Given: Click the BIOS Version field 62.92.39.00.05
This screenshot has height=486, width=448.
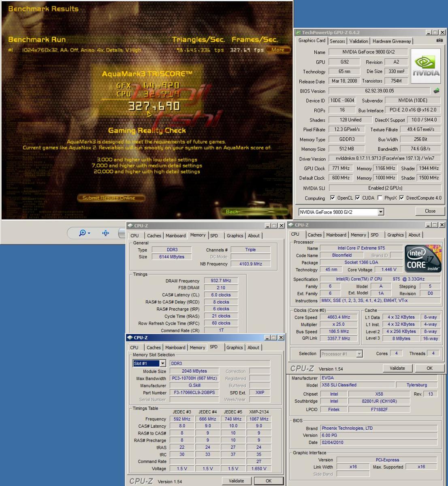Looking at the screenshot, I should coord(379,91).
